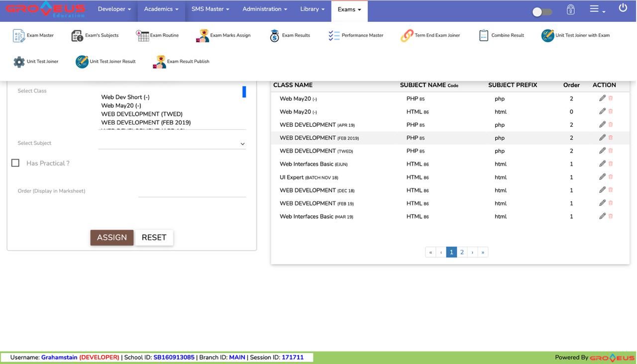Click the lock icon in header
Screen dimensions: 637x364
tap(570, 10)
